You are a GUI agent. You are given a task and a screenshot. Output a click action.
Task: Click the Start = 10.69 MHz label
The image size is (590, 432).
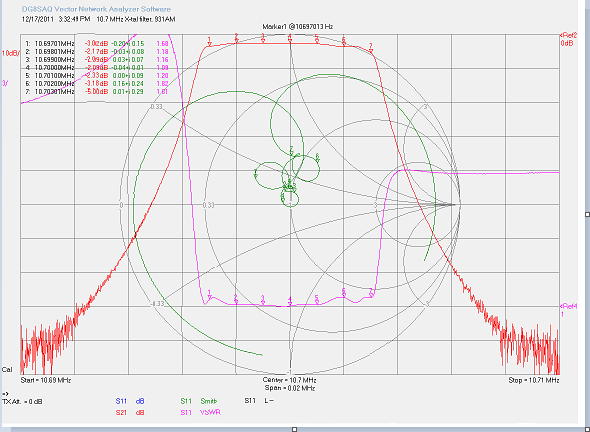(46, 380)
